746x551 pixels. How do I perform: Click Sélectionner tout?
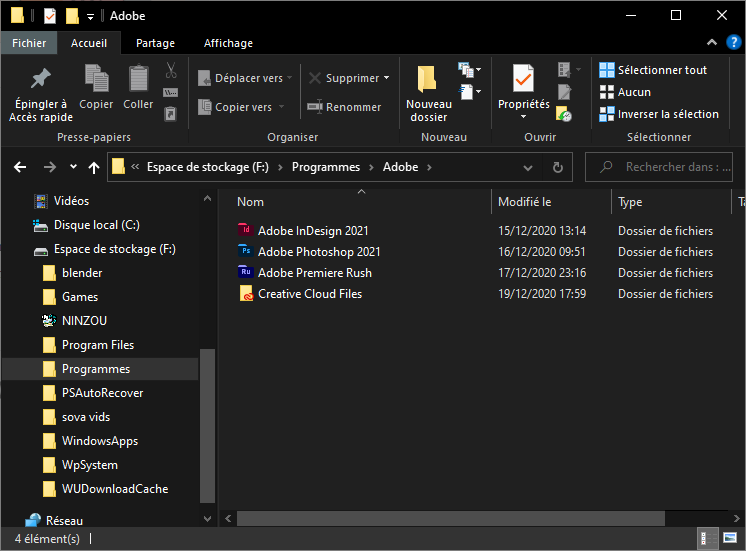[x=653, y=70]
